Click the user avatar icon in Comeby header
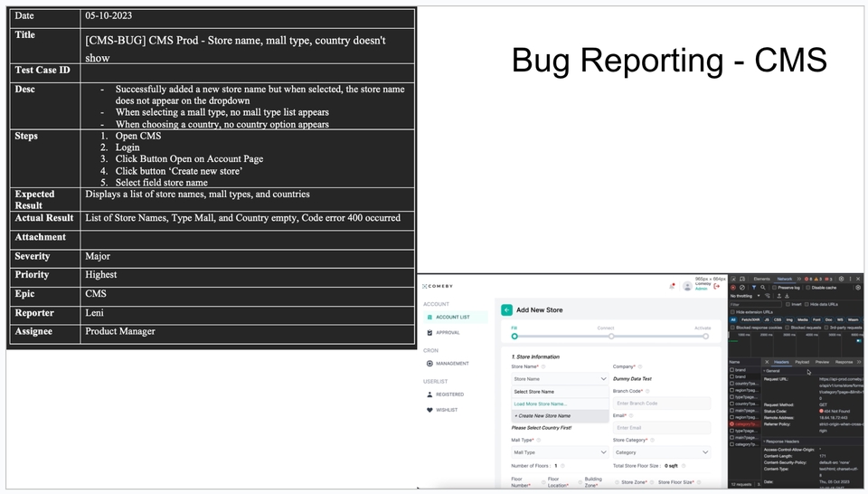Image resolution: width=868 pixels, height=494 pixels. click(x=687, y=286)
